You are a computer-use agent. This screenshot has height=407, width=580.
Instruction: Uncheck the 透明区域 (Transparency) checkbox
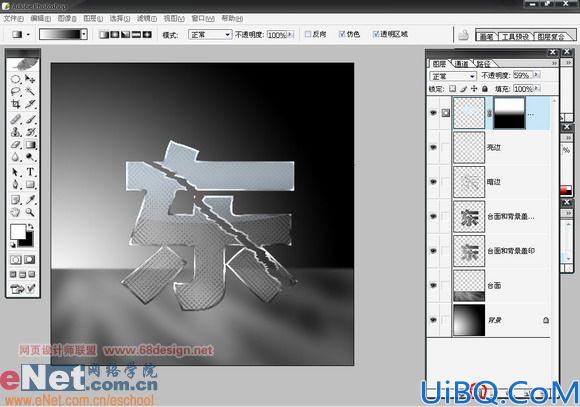(x=376, y=34)
